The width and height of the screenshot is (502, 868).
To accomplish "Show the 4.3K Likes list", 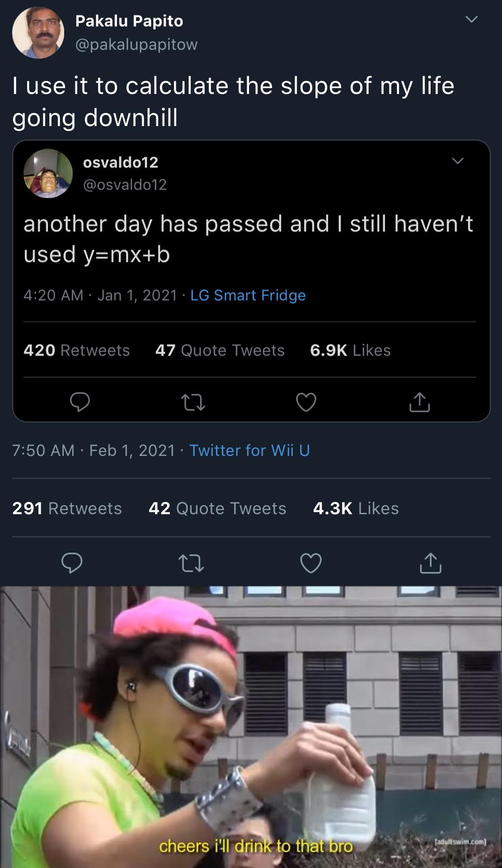I will (x=356, y=508).
